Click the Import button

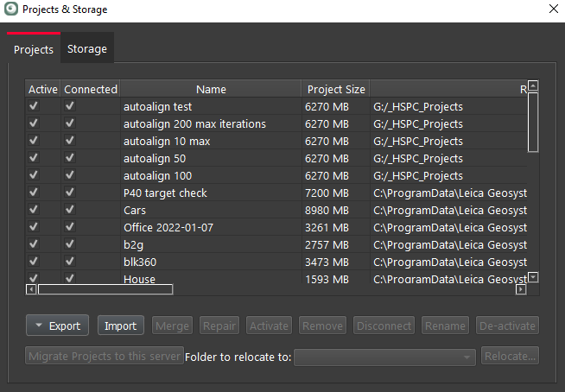pos(121,326)
